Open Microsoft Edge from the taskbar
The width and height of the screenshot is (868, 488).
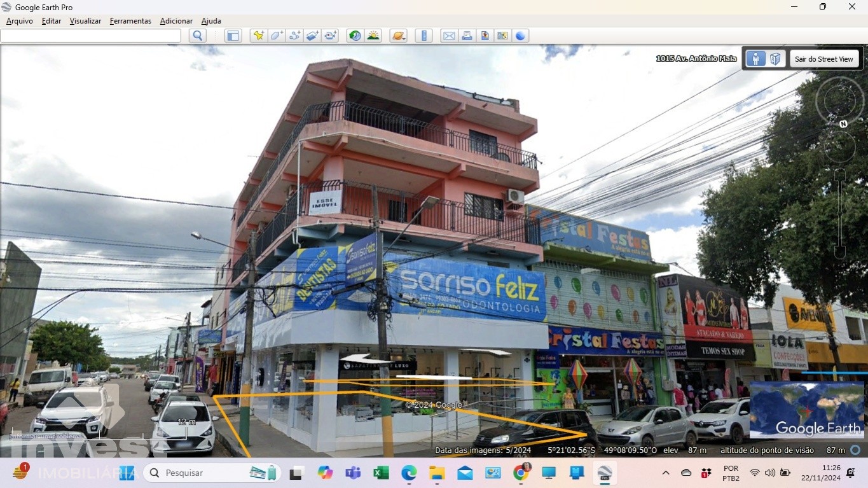point(409,473)
